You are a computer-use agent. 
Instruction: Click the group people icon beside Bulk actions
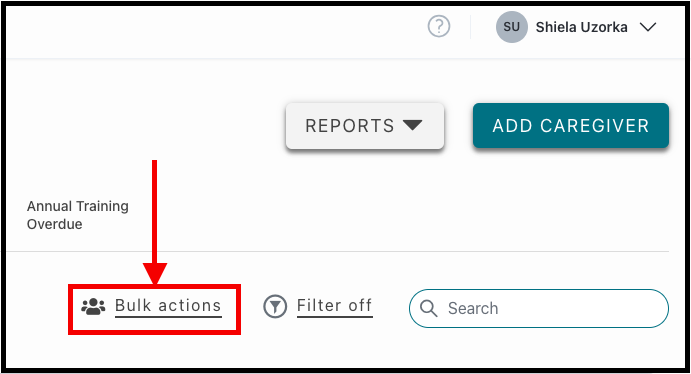pyautogui.click(x=93, y=306)
